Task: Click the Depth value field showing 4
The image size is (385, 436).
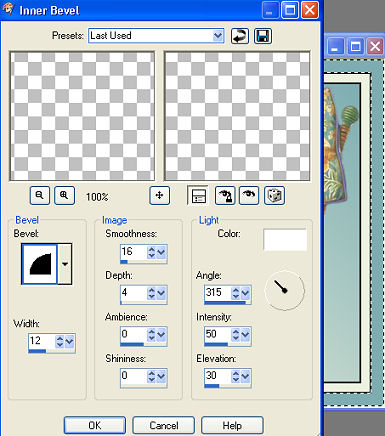Action: (134, 293)
